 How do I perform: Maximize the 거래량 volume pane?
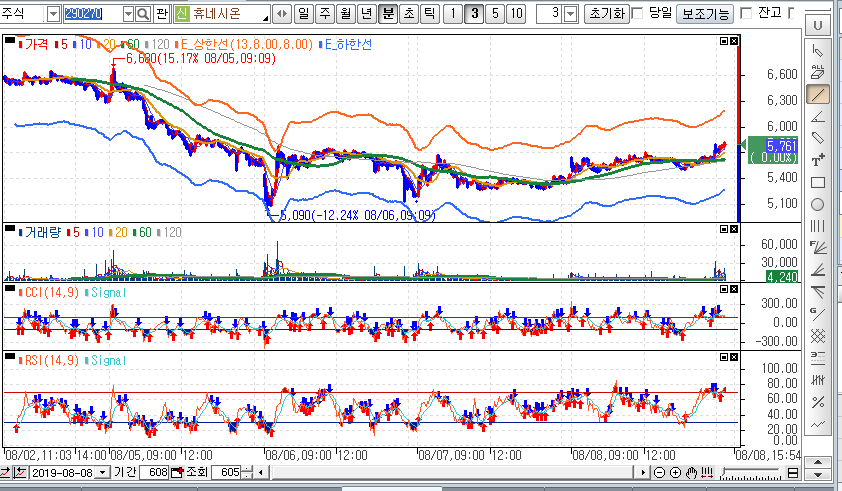(x=724, y=229)
